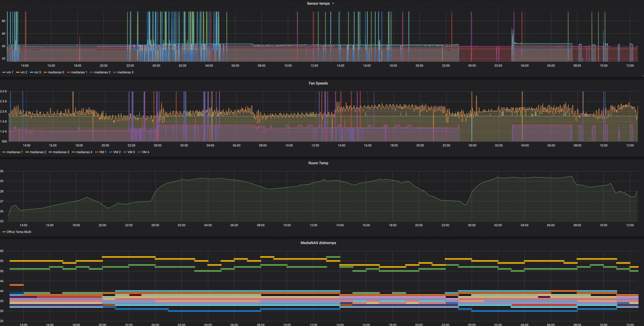Screen dimensions: 644x326
Task: Select medianas 1 label in Sensor temps legend
Action: 79,73
